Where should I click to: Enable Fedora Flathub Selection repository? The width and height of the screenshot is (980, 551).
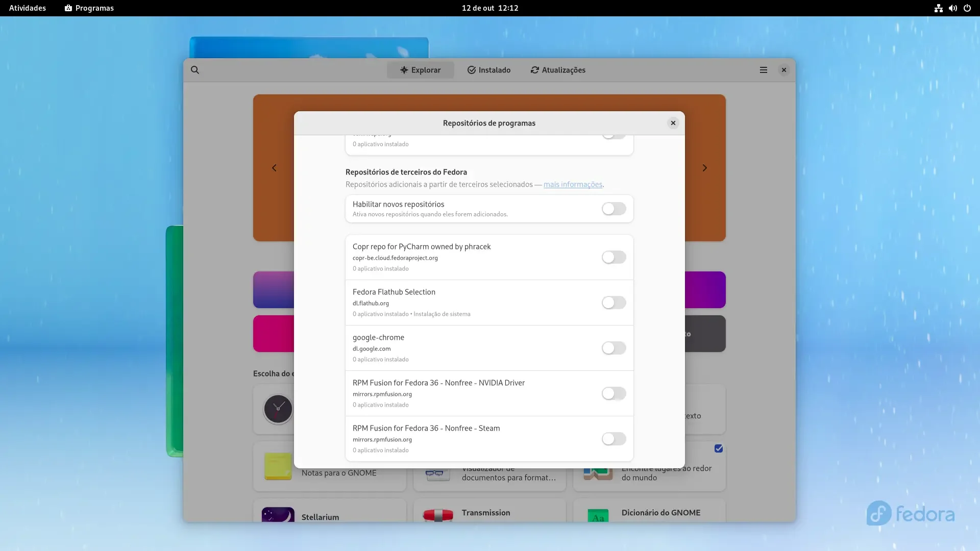pyautogui.click(x=614, y=303)
